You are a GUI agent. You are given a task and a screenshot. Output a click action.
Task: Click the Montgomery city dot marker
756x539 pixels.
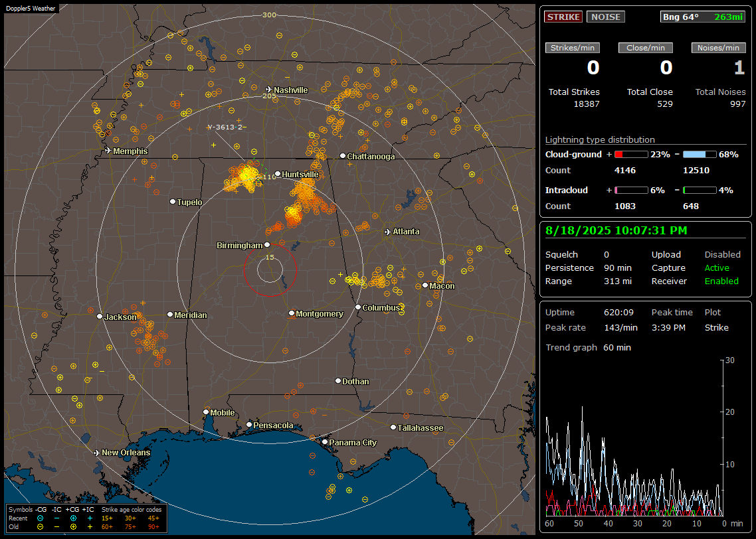click(x=292, y=313)
